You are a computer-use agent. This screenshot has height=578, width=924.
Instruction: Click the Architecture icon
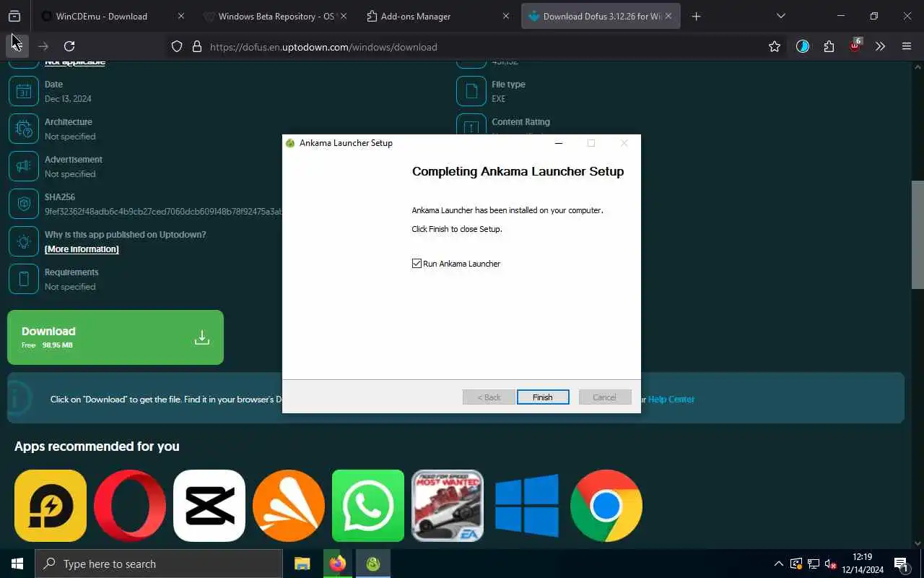click(x=24, y=129)
